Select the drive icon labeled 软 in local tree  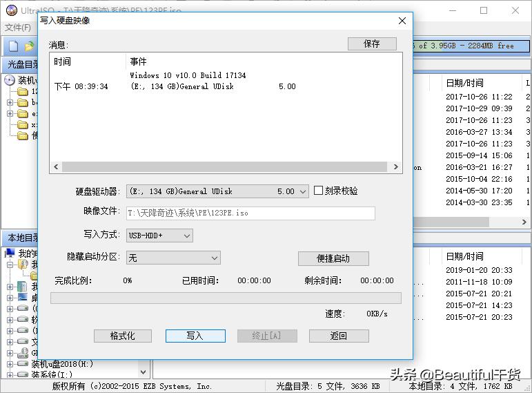click(23, 319)
